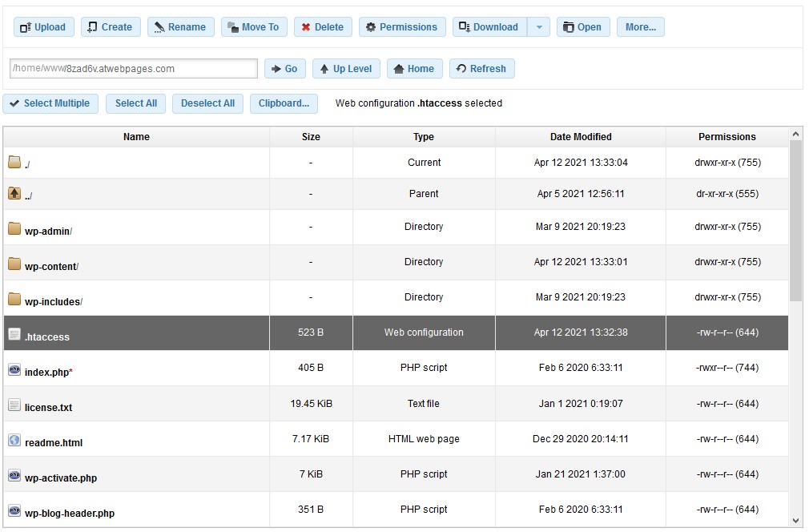Click the Upload files icon

pyautogui.click(x=26, y=26)
